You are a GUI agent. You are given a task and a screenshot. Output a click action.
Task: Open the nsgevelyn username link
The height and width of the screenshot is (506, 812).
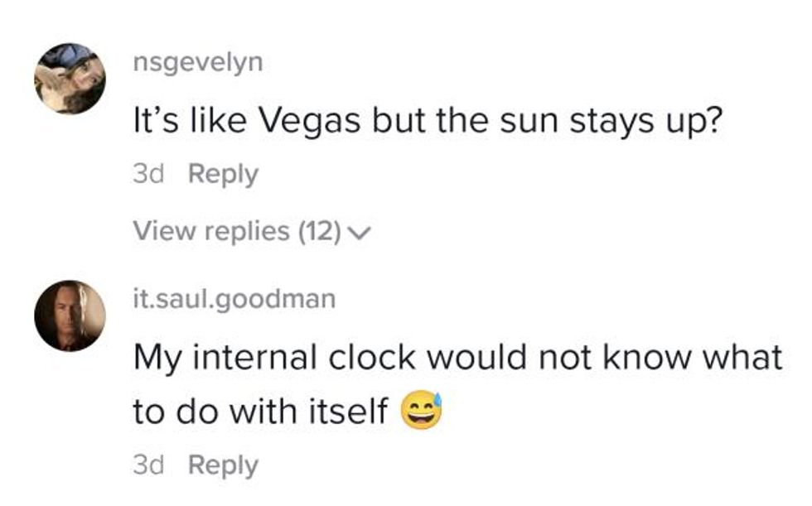[x=197, y=62]
